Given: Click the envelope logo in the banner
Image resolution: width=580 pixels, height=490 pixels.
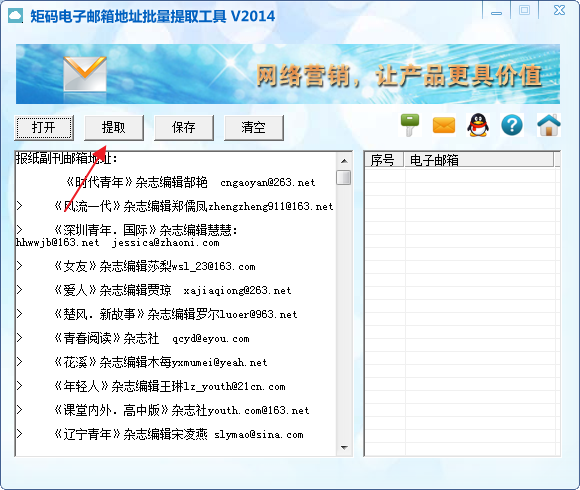Looking at the screenshot, I should [x=85, y=74].
